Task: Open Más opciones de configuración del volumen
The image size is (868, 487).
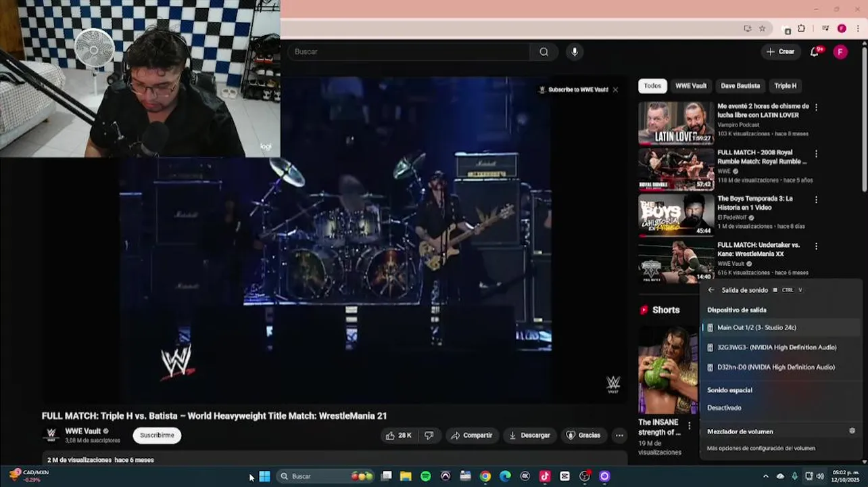Action: pyautogui.click(x=761, y=448)
